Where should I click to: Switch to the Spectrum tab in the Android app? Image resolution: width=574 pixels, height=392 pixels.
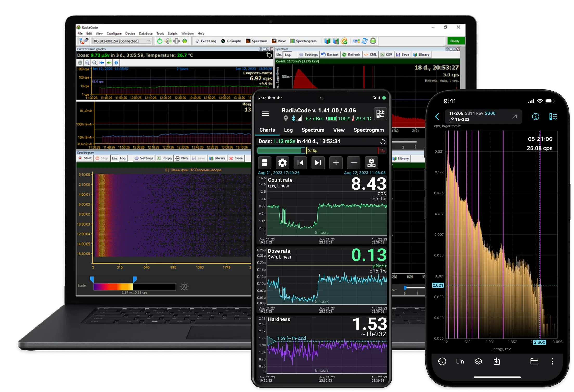click(x=313, y=130)
